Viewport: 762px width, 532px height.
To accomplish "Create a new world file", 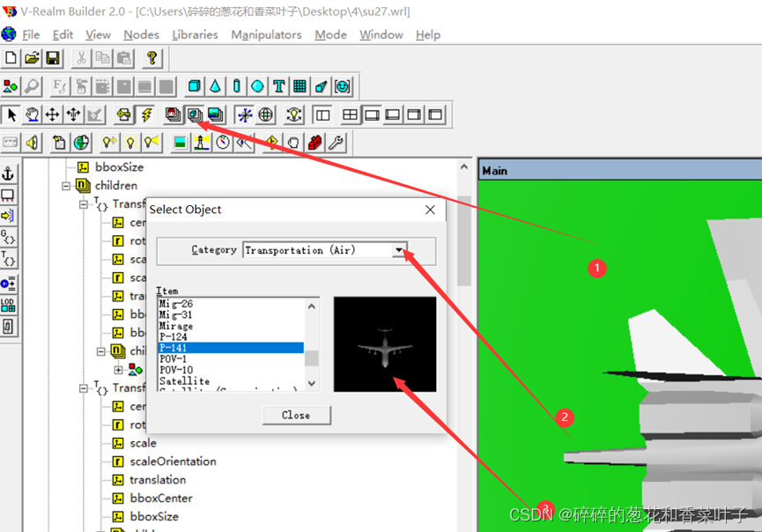I will [11, 58].
